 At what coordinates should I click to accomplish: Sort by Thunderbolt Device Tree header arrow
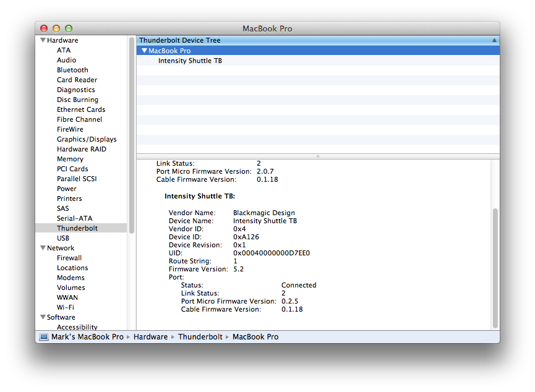tap(494, 40)
